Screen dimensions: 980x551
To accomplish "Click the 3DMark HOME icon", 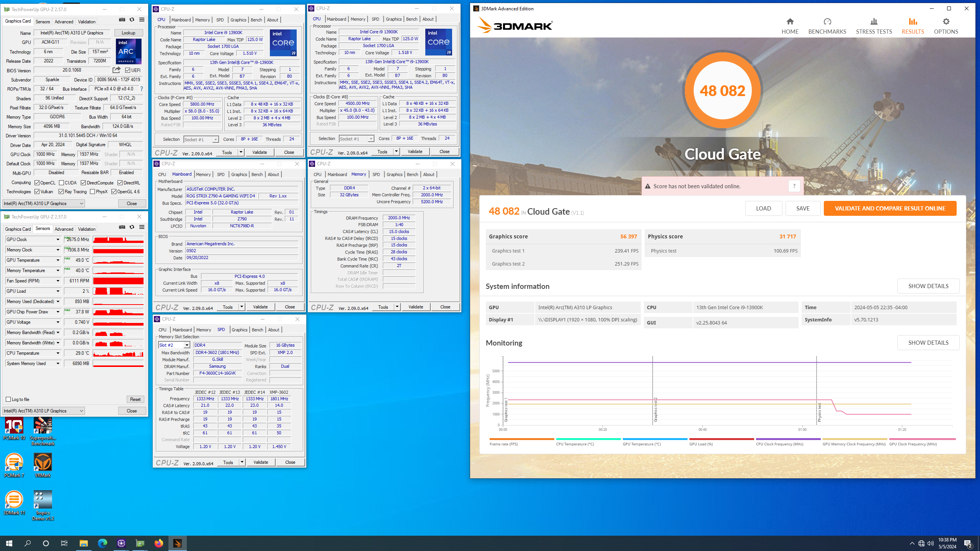I will pyautogui.click(x=790, y=21).
